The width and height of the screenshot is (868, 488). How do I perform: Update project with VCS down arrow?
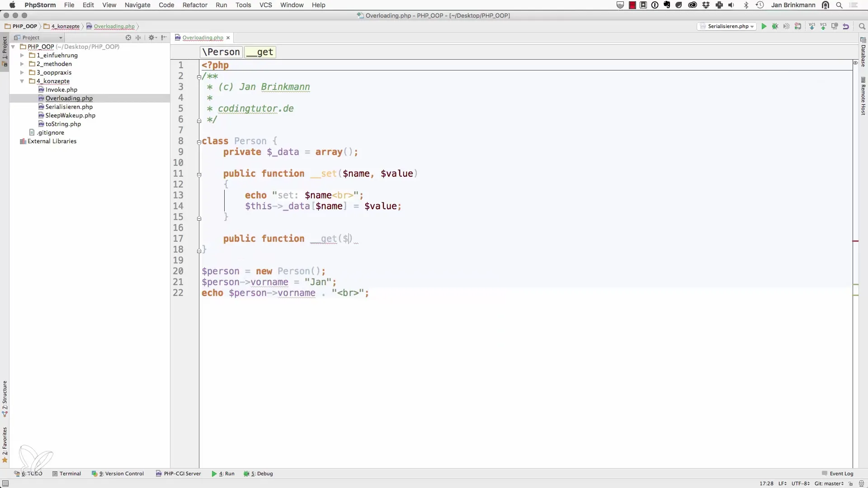812,26
